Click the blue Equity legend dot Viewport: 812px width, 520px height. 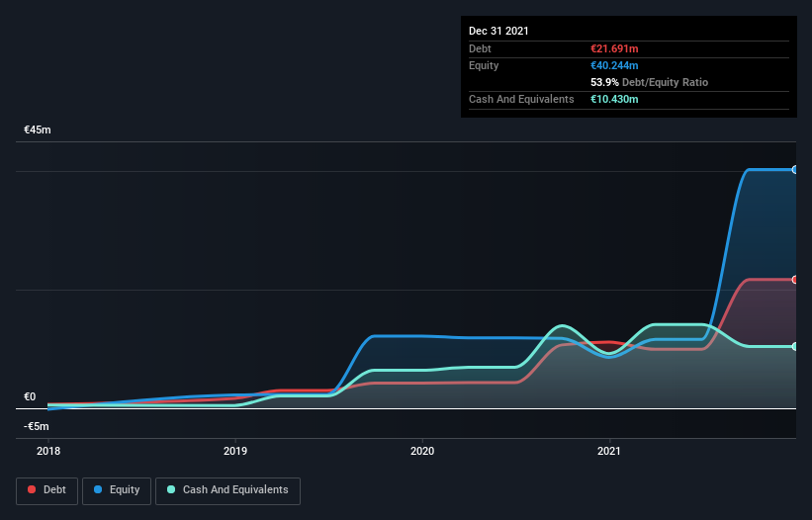(98, 489)
